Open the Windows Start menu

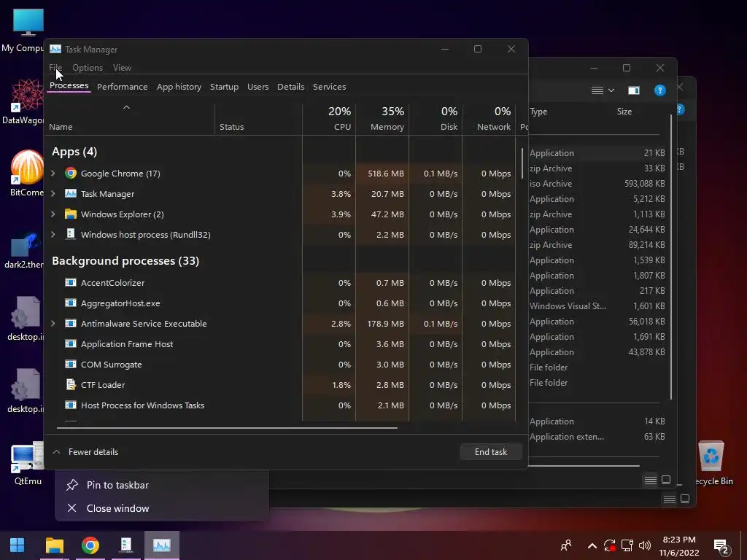point(18,545)
